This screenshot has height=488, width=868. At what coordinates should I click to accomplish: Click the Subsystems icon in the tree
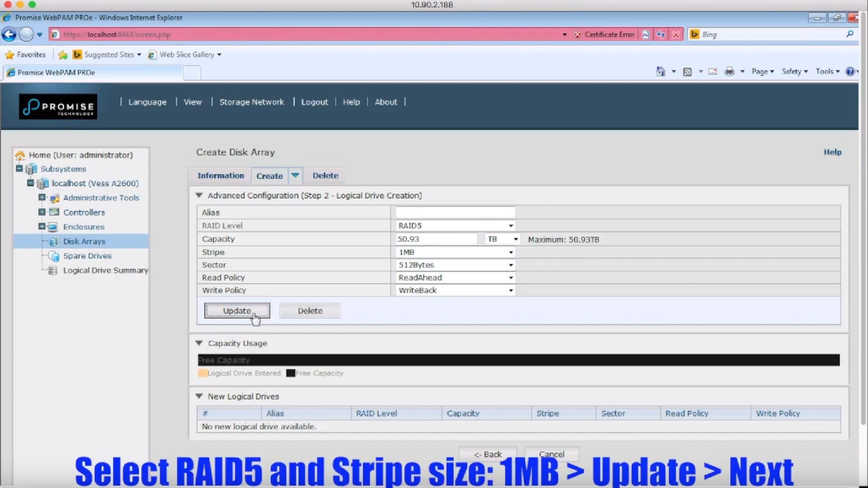31,169
